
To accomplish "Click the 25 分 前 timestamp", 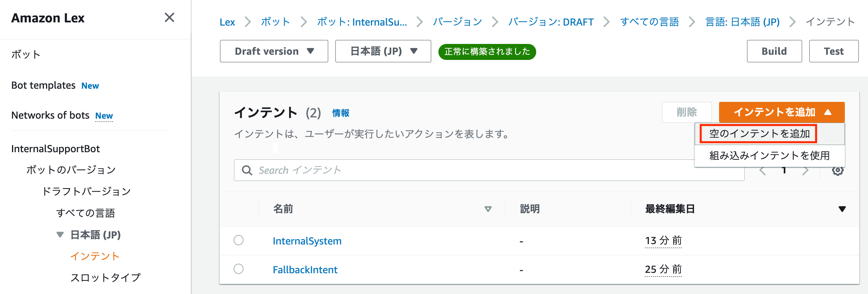I will coord(663,270).
